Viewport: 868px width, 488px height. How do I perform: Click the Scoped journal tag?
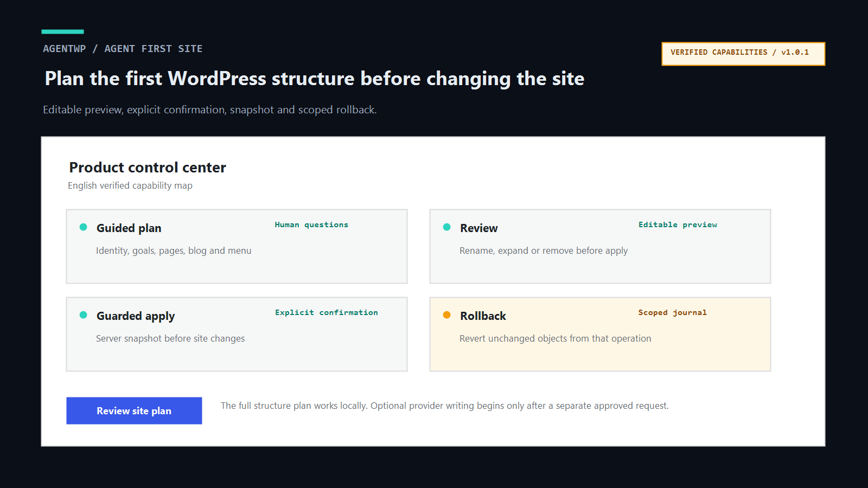[x=672, y=312]
